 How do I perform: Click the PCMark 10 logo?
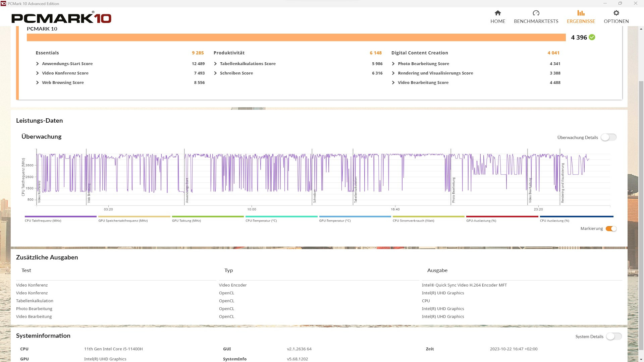pyautogui.click(x=61, y=18)
